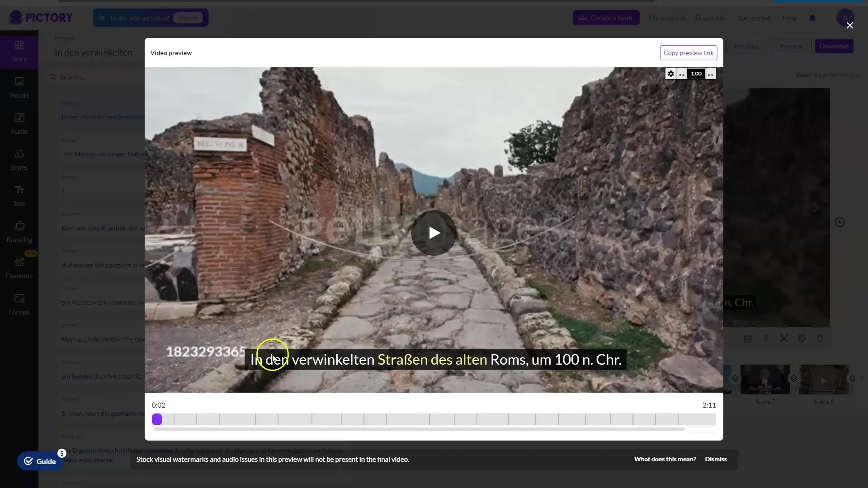Decrease playback speed with << button
Viewport: 868px width, 488px height.
(x=681, y=74)
